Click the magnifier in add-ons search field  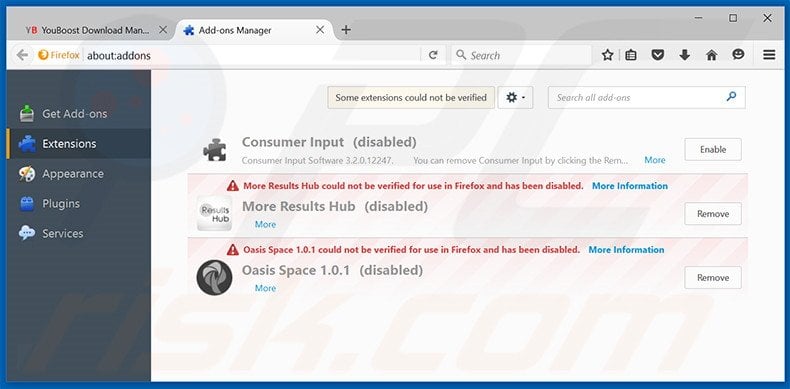pos(731,96)
